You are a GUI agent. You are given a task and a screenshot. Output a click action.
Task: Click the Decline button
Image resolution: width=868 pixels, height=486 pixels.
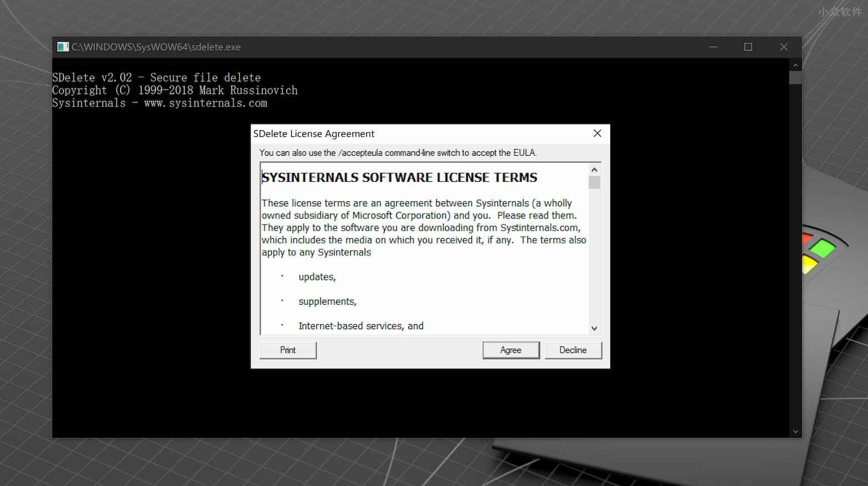point(573,350)
